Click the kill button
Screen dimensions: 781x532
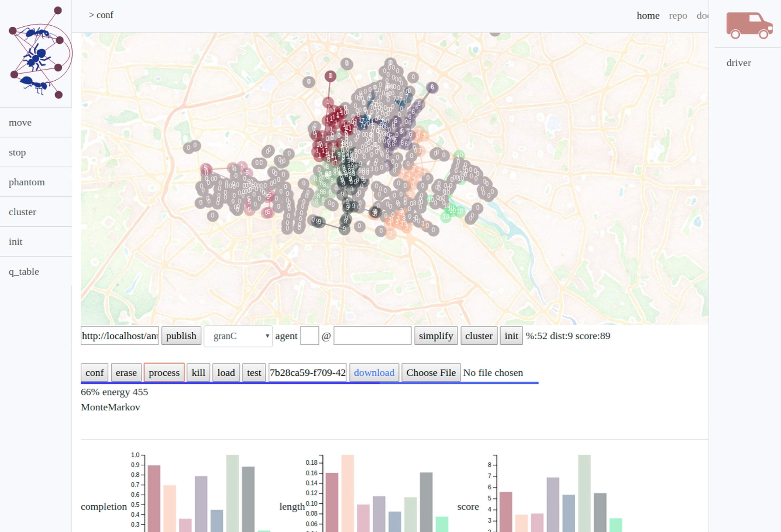coord(198,372)
